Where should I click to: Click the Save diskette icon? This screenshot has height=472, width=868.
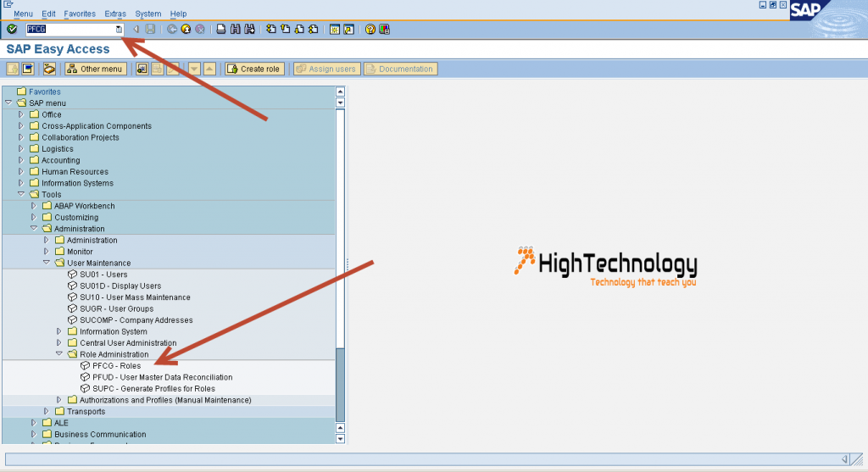pos(150,30)
